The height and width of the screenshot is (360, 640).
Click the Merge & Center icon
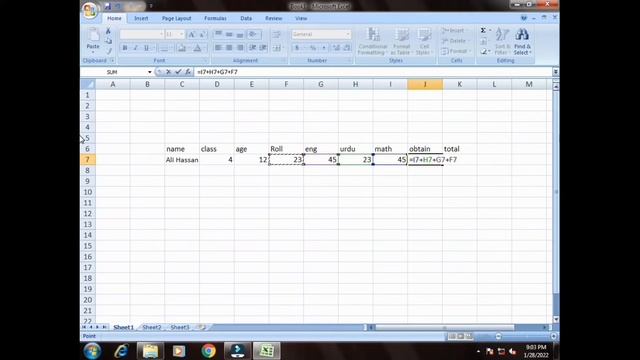(x=278, y=48)
